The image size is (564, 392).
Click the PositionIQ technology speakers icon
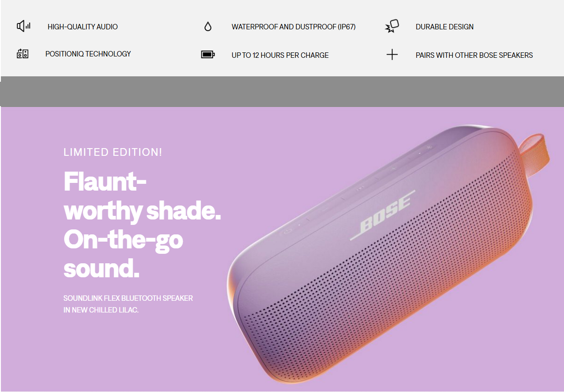coord(23,54)
